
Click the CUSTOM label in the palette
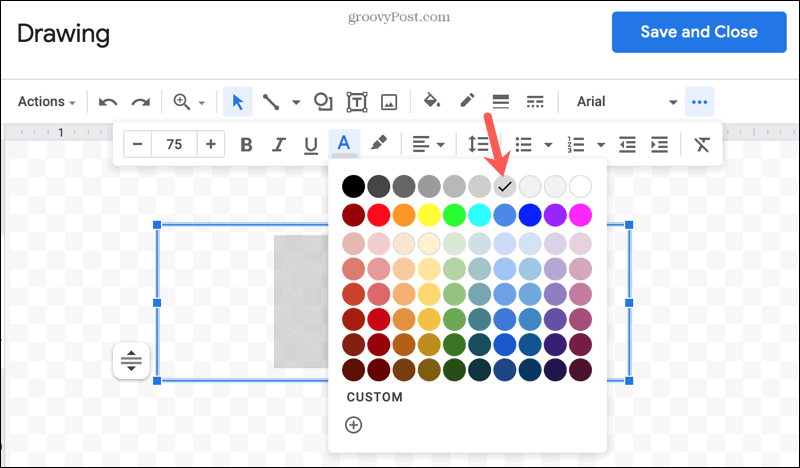(374, 397)
